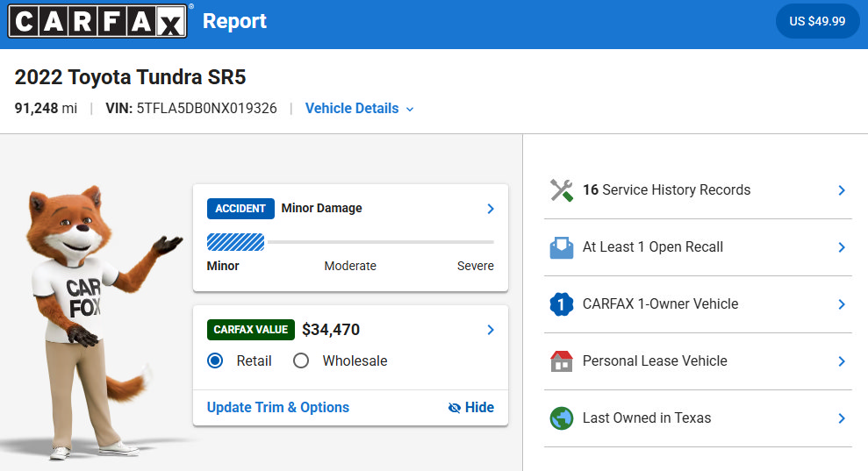This screenshot has height=471, width=868.
Task: Open accident Minor Damage chevron
Action: [491, 209]
